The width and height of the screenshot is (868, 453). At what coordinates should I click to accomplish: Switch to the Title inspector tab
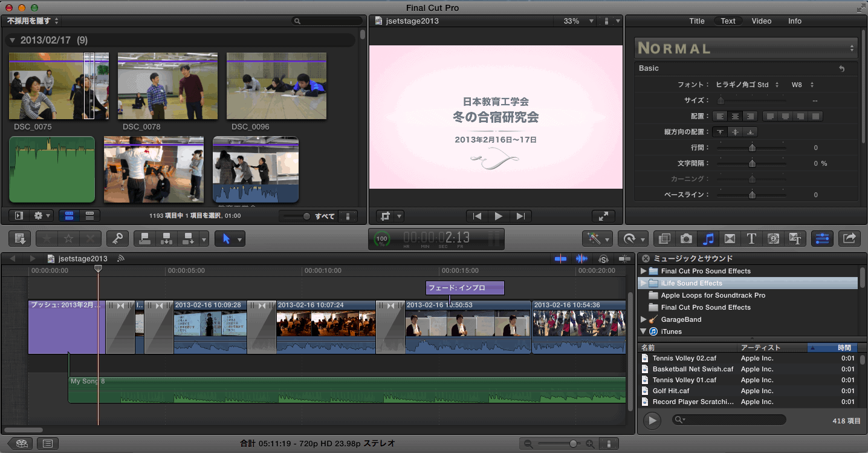point(697,21)
